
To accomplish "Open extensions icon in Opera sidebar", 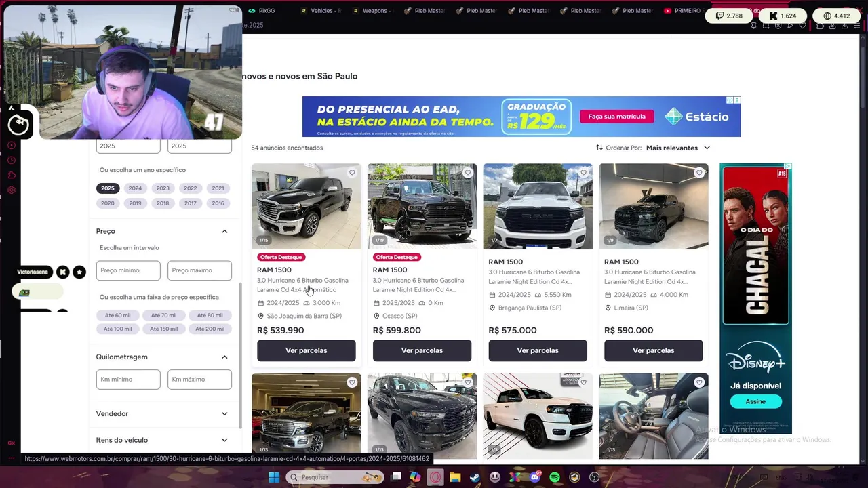I will pyautogui.click(x=12, y=176).
